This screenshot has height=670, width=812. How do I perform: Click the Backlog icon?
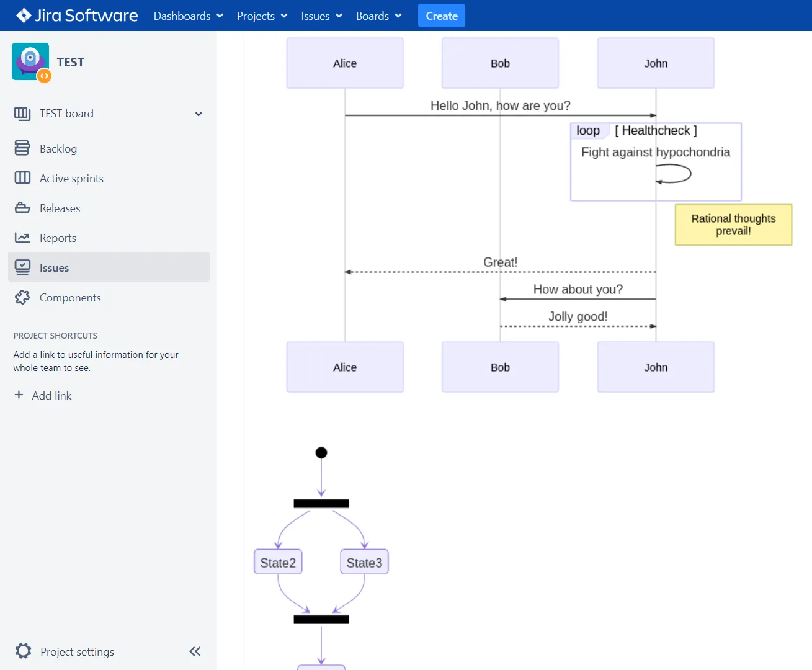(x=22, y=148)
